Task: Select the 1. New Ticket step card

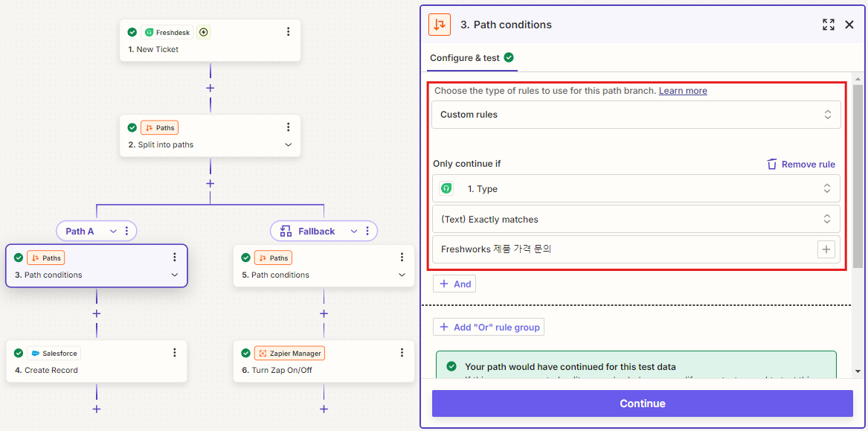Action: click(x=210, y=40)
